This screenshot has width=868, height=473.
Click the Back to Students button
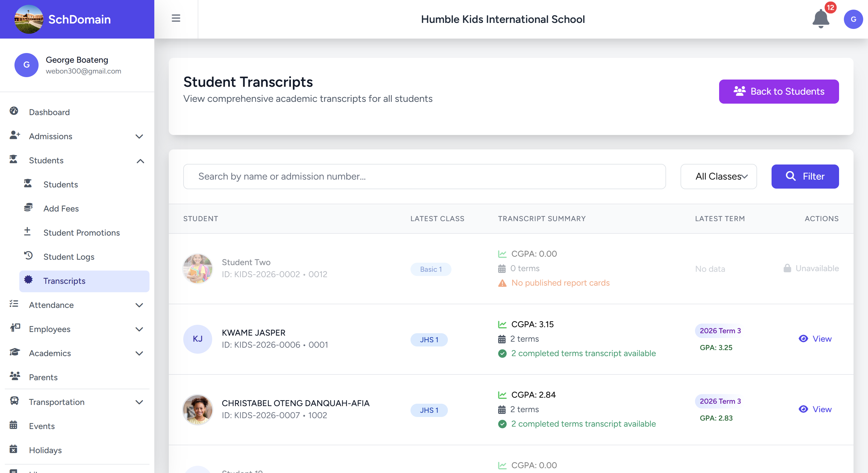[779, 91]
